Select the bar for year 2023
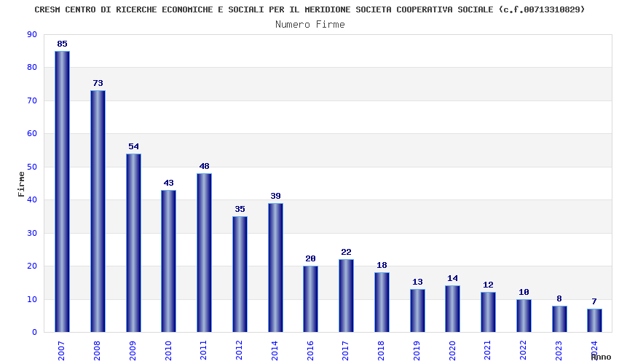This screenshot has width=619, height=364. pyautogui.click(x=559, y=319)
